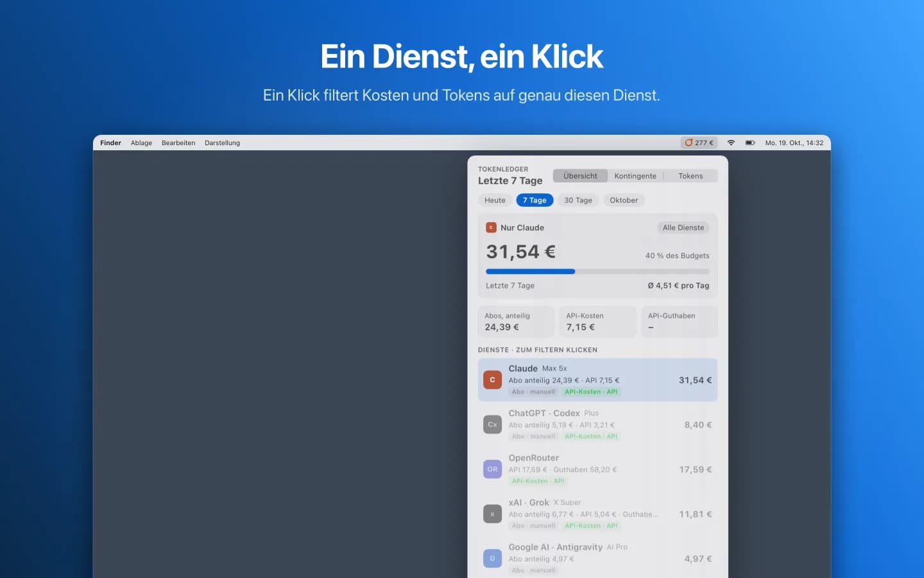Click the 'Alle Dienste' button to clear filter
Screen dimensions: 924x578
click(x=683, y=227)
